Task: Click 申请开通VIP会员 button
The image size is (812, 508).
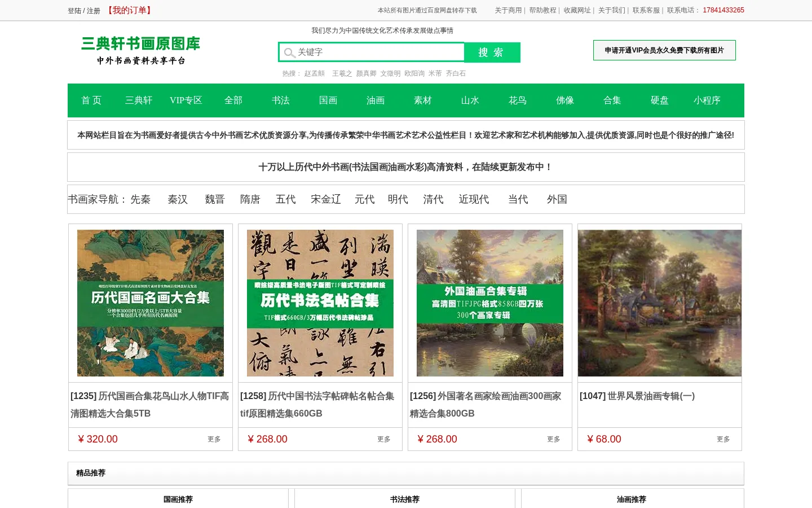Action: pos(664,50)
